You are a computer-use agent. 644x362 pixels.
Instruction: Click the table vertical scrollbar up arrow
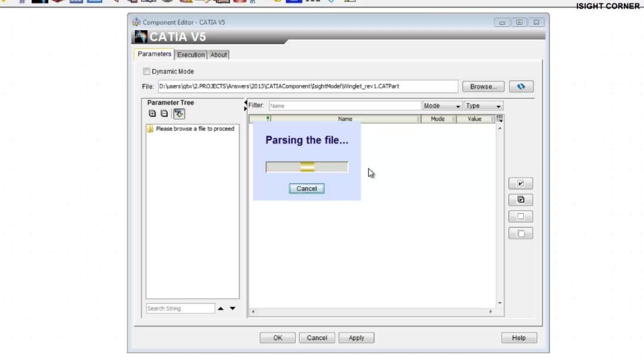(x=500, y=129)
